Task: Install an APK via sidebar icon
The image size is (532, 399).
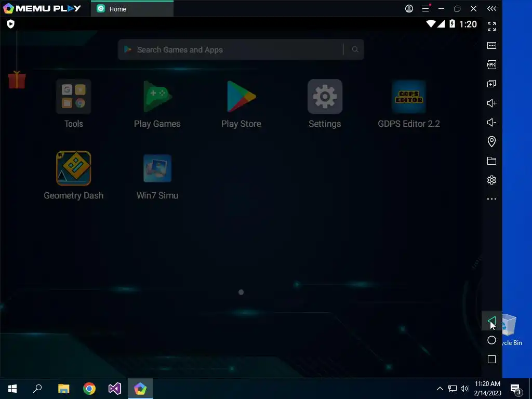Action: 491,65
